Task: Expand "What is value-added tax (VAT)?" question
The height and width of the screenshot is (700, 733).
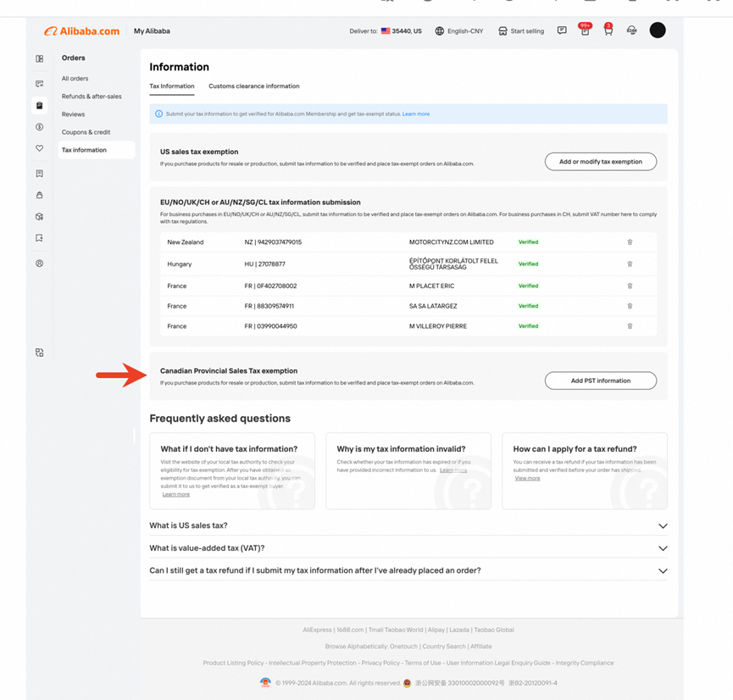Action: click(x=663, y=548)
